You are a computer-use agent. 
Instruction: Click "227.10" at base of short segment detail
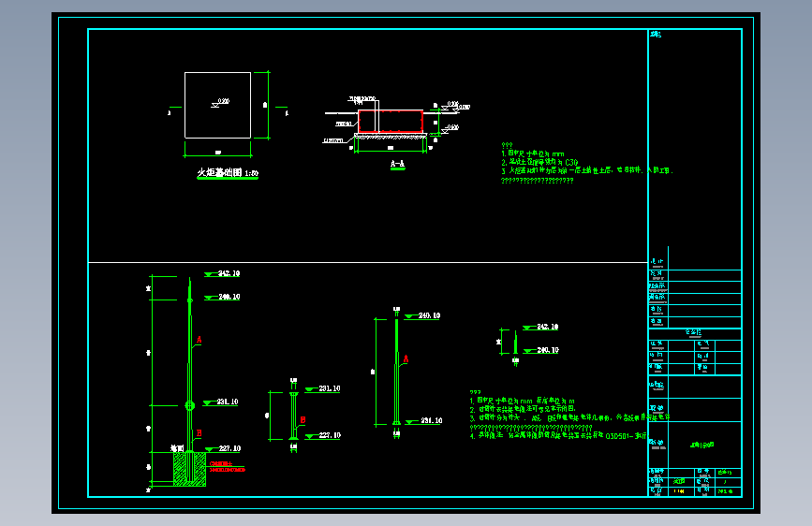tap(330, 435)
